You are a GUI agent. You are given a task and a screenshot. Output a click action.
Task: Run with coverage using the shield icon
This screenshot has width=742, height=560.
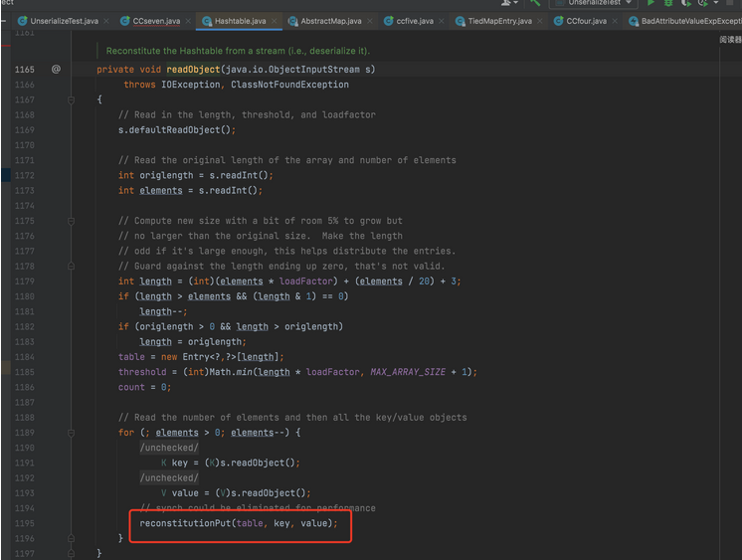pyautogui.click(x=685, y=2)
